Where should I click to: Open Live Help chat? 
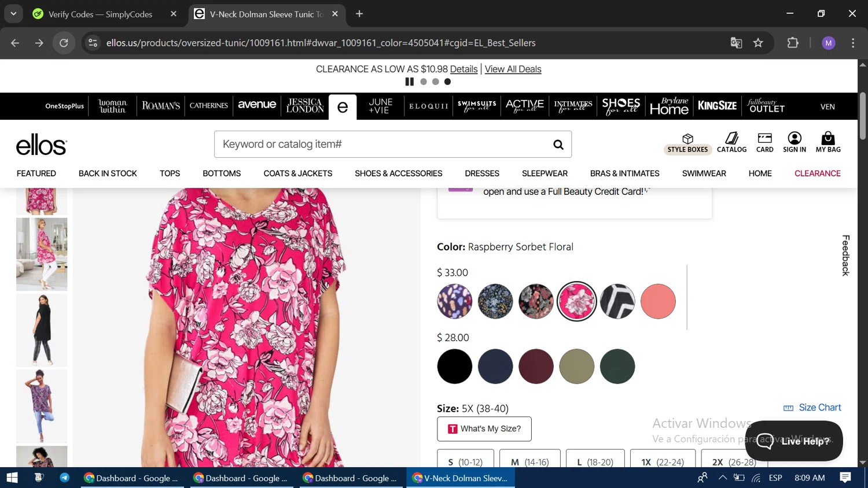[794, 441]
